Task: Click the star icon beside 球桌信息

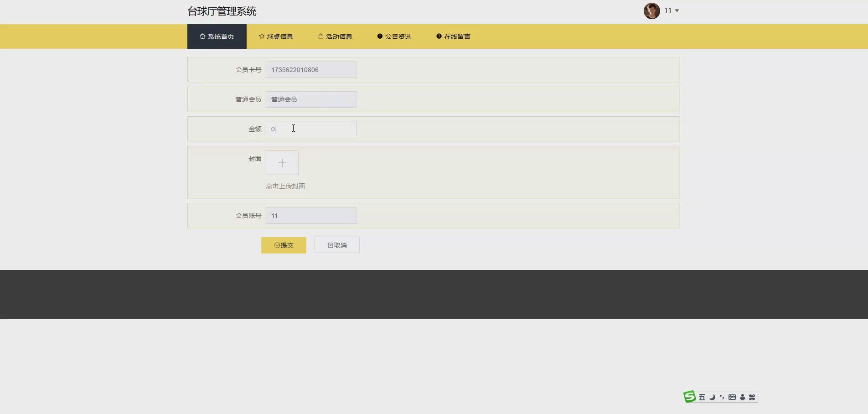Action: [262, 36]
